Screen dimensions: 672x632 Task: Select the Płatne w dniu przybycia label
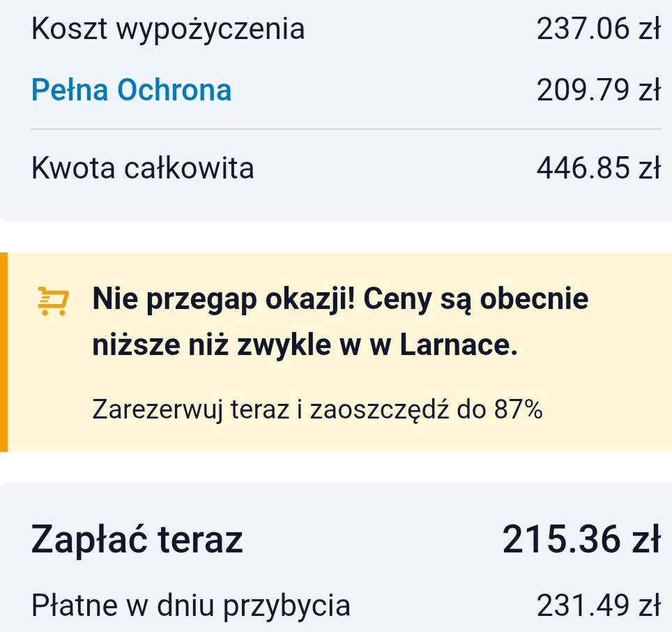point(191,606)
